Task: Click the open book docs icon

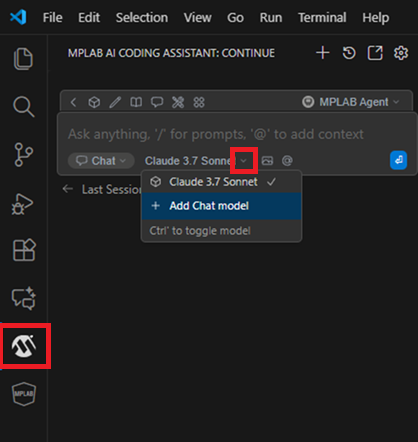Action: coord(136,102)
